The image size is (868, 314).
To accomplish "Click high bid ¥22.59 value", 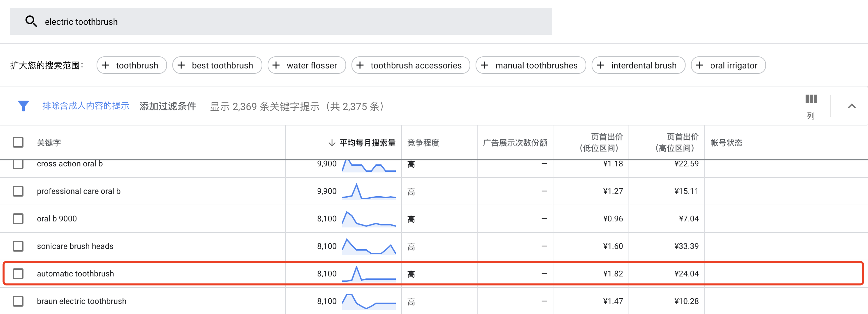I will click(686, 164).
